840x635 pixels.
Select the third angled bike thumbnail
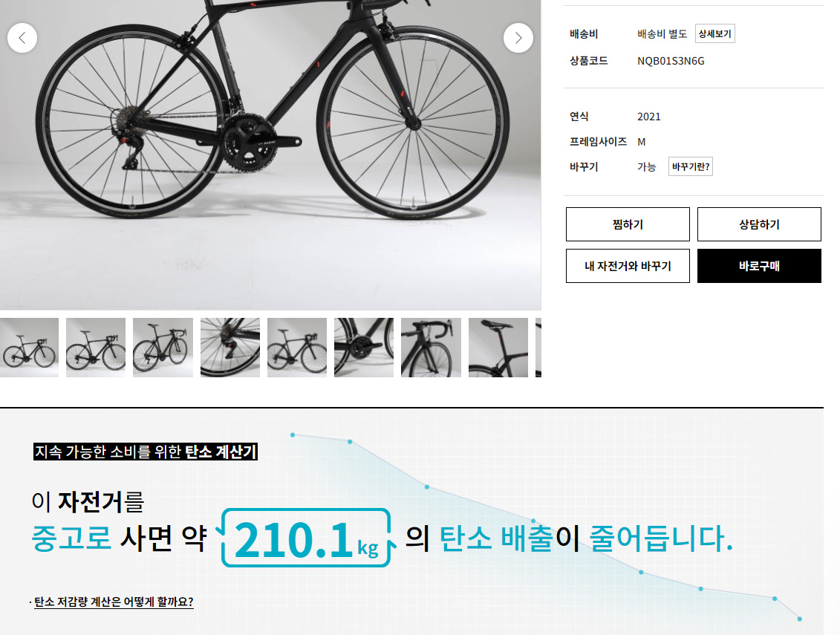(163, 348)
